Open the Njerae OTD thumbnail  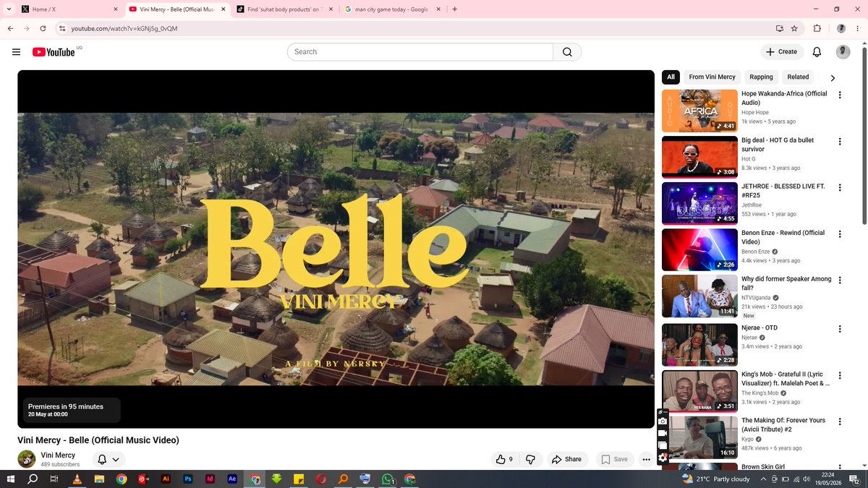pos(699,345)
